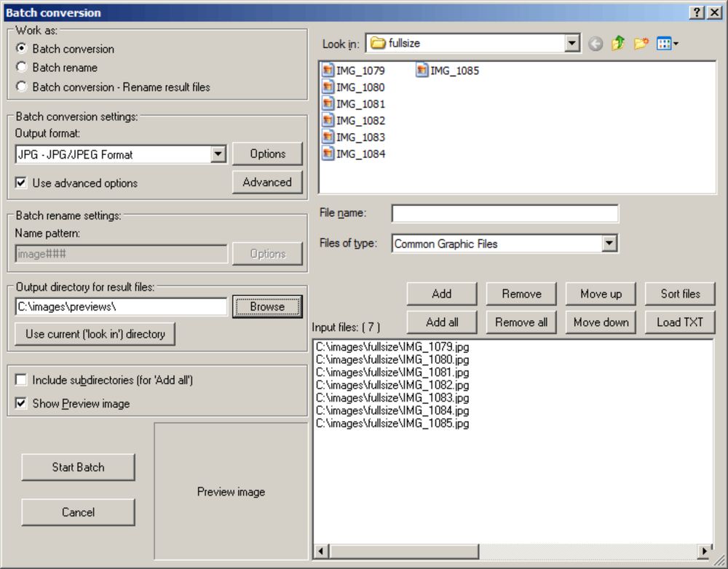This screenshot has width=728, height=569.
Task: Select the IMG_1084 file icon
Action: [x=328, y=154]
